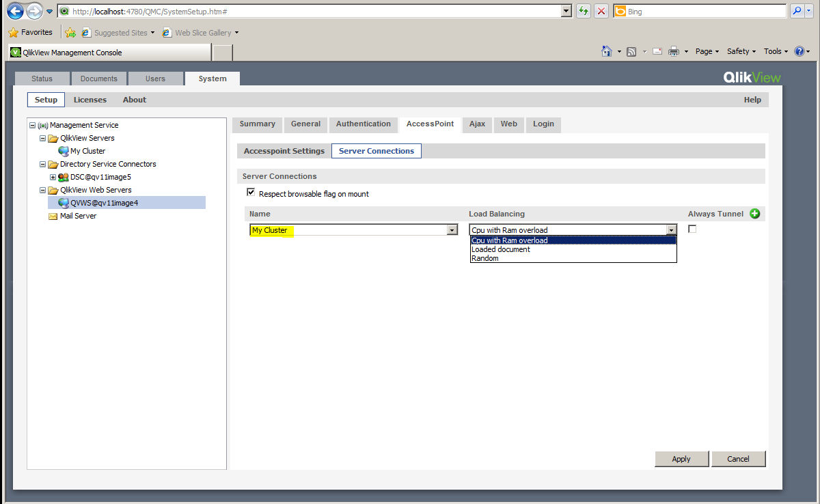Viewport: 820px width, 504px height.
Task: Select the Management Service node icon
Action: tap(43, 125)
